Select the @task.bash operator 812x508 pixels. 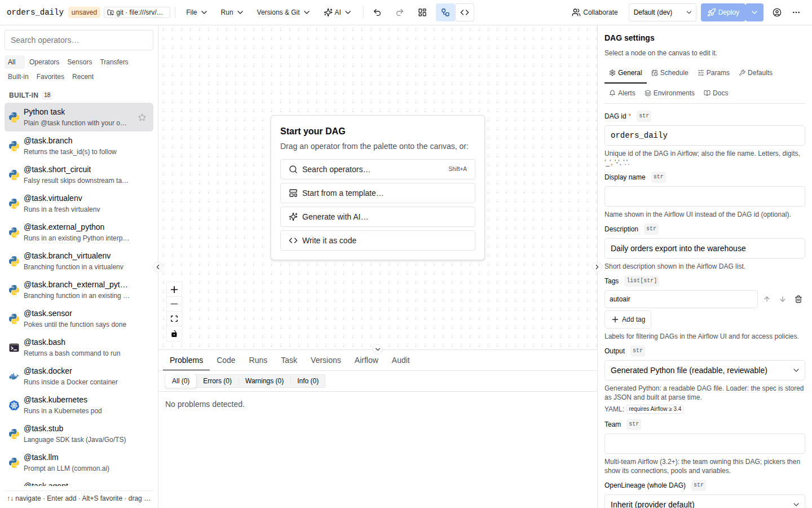79,348
